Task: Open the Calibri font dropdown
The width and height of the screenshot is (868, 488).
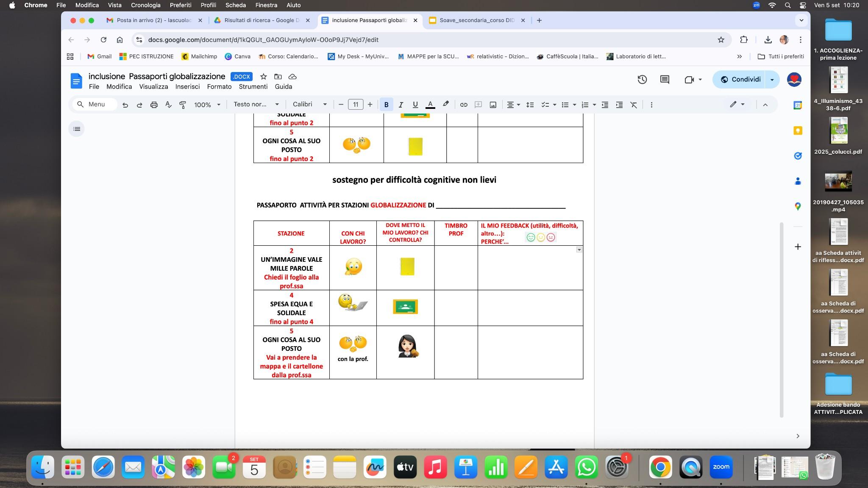Action: pyautogui.click(x=309, y=105)
